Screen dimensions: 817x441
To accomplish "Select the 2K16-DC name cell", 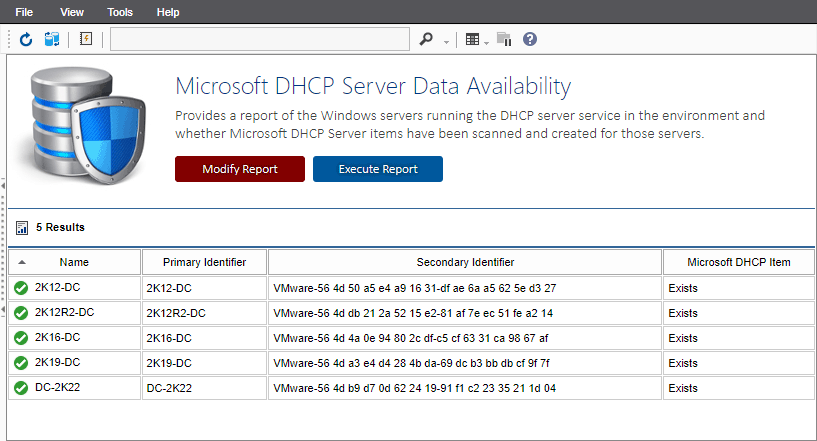I will [75, 338].
